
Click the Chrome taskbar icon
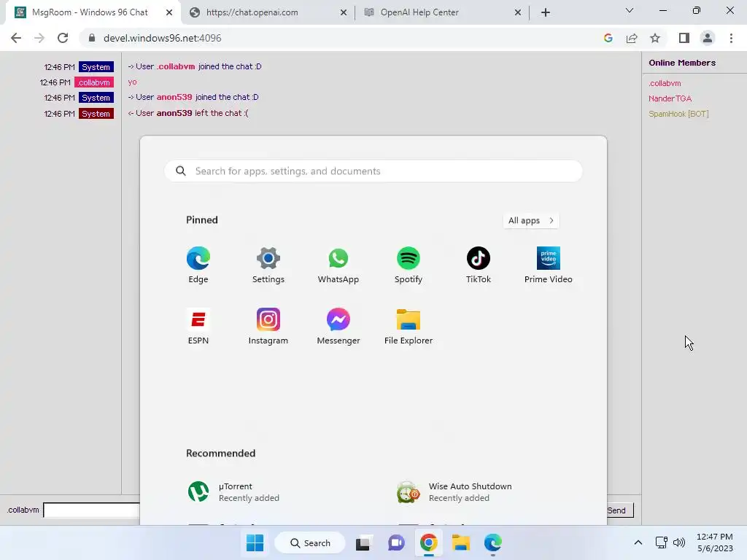tap(429, 542)
